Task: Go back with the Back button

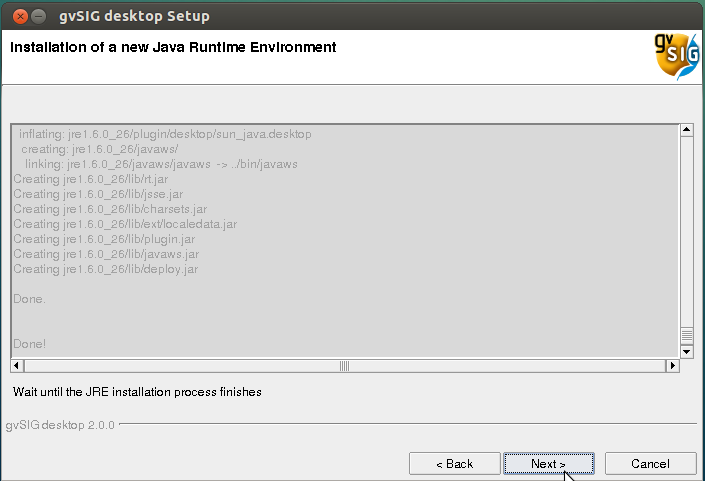Action: (453, 464)
